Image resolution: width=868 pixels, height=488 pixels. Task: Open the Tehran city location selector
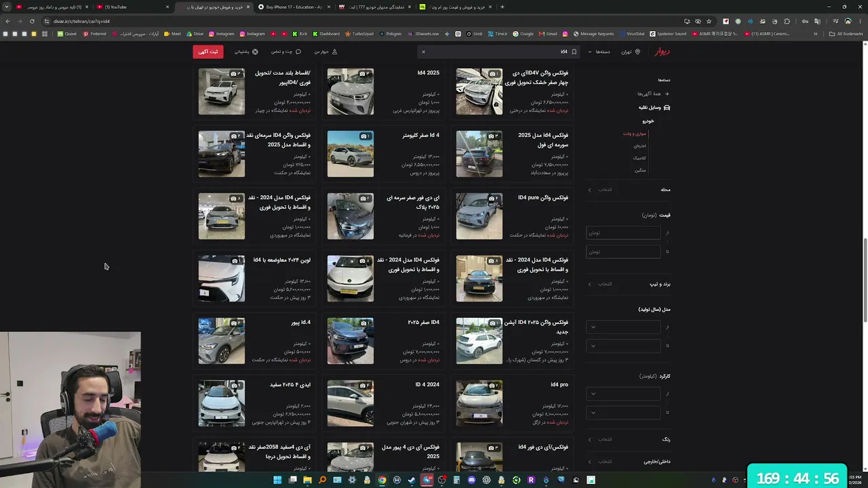point(630,52)
